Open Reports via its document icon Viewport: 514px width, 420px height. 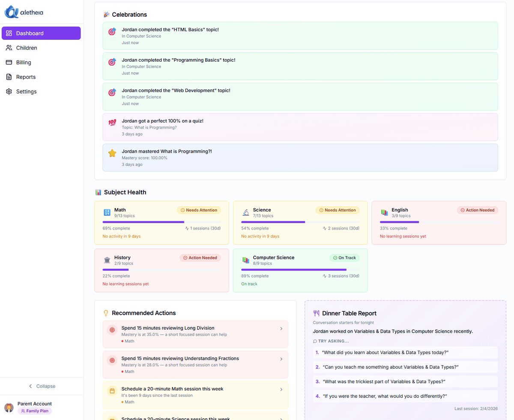click(x=9, y=77)
